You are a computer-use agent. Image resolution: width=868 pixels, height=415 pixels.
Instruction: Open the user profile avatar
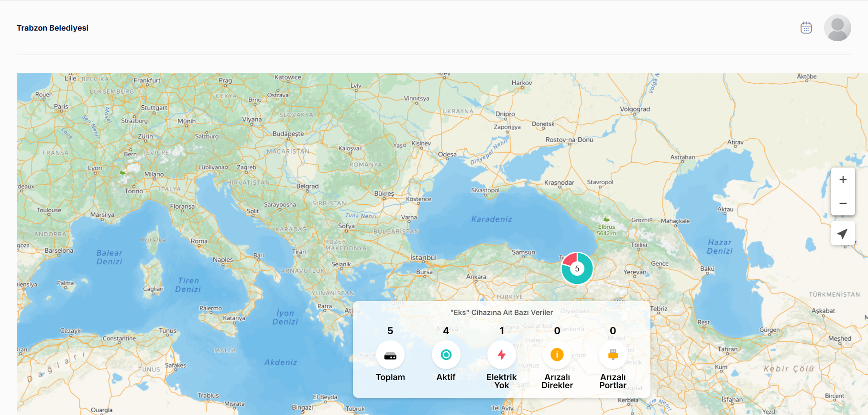click(837, 28)
